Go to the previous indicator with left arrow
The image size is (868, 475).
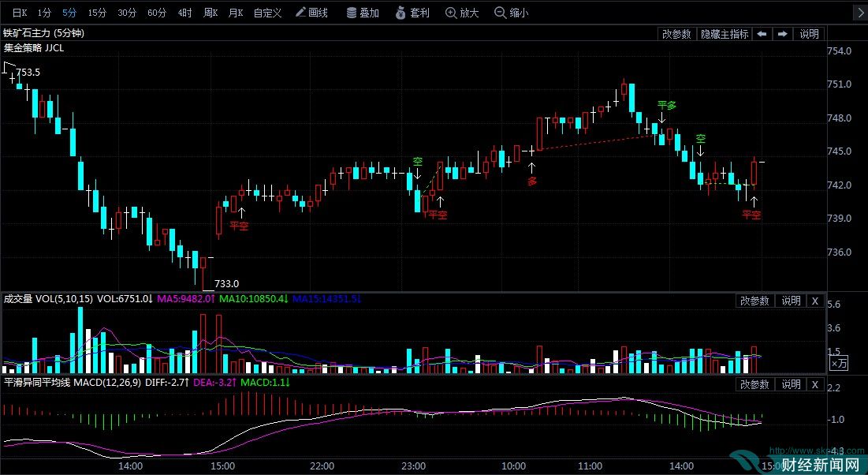(762, 34)
